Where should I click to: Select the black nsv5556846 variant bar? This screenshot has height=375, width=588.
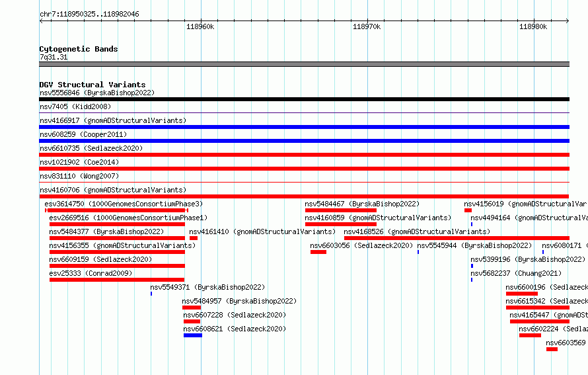(x=304, y=99)
